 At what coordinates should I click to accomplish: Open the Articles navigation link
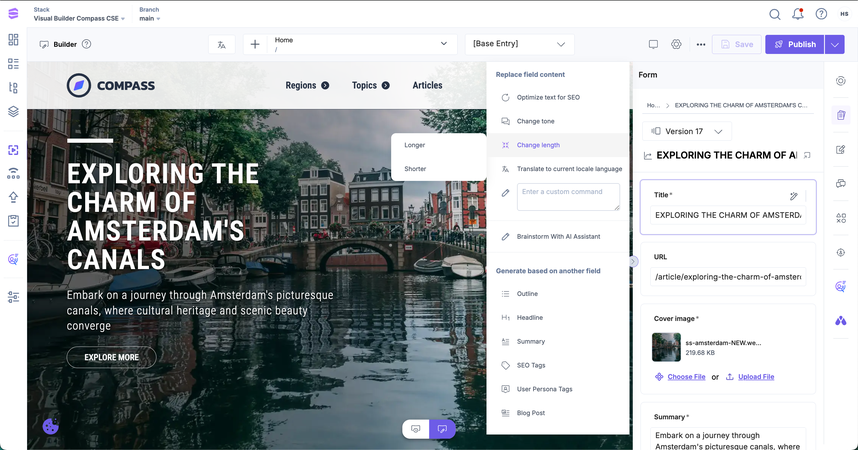tap(427, 85)
